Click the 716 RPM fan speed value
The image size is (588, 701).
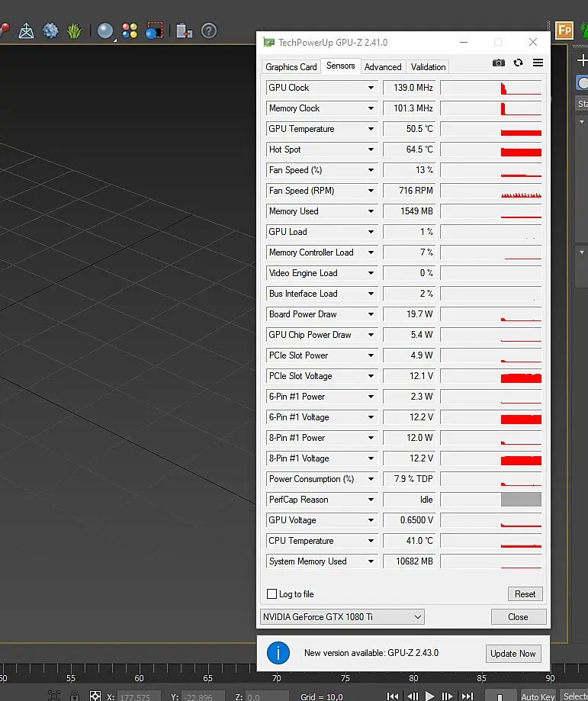pos(409,191)
